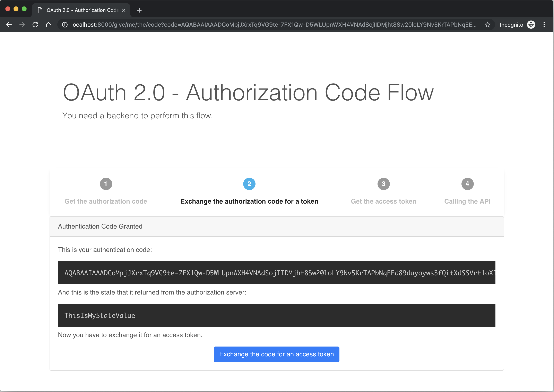Click the back navigation arrow

(x=9, y=24)
